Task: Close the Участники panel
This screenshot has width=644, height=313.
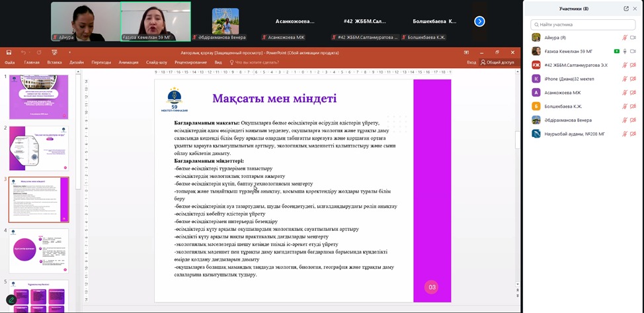Action: [x=636, y=9]
